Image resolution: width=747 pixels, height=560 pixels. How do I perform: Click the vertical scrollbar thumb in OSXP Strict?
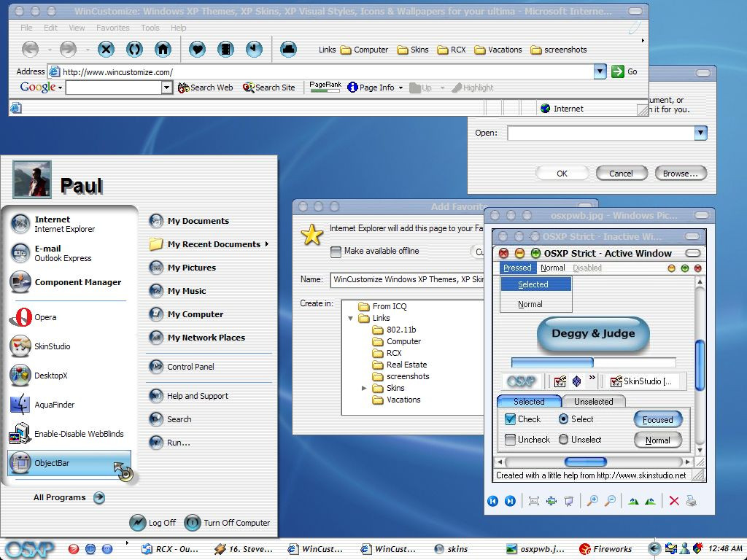(700, 365)
